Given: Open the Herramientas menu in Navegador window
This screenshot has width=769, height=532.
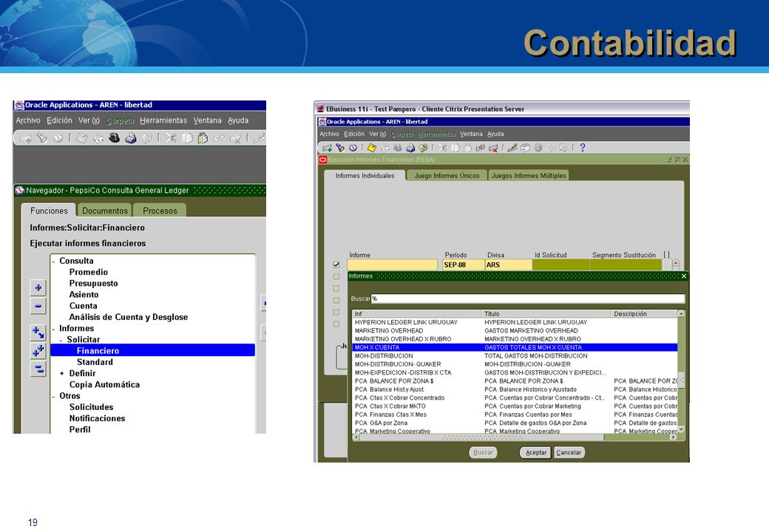Looking at the screenshot, I should point(163,120).
